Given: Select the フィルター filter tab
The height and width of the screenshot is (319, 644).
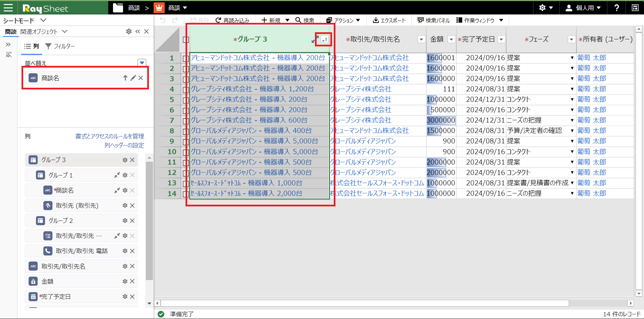Looking at the screenshot, I should [60, 46].
